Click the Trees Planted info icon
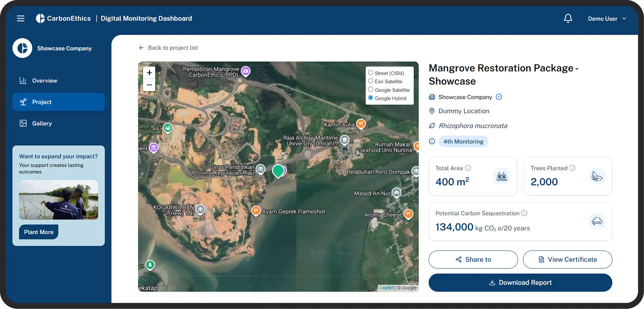Screen dimensions: 644x309 pos(572,168)
